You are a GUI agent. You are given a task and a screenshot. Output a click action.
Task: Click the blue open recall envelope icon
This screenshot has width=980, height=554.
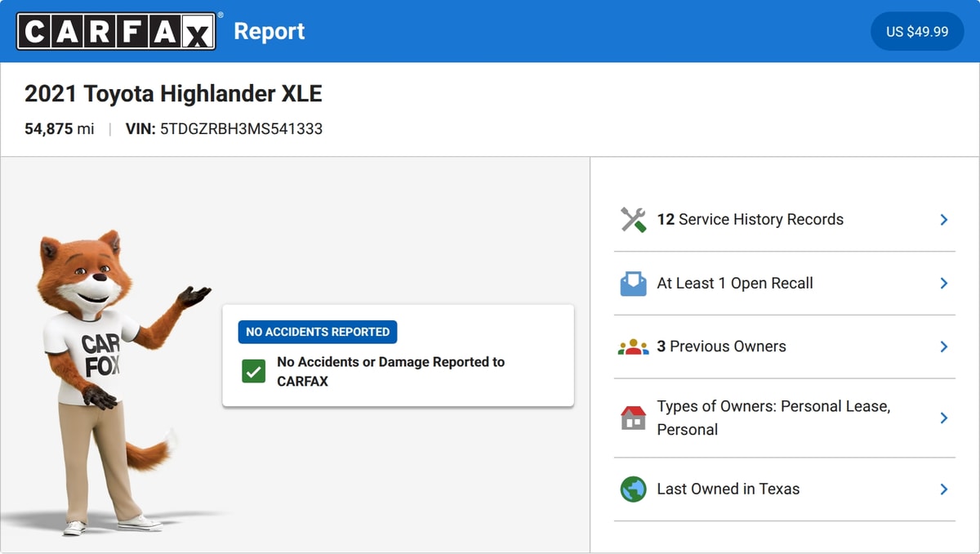click(x=633, y=284)
